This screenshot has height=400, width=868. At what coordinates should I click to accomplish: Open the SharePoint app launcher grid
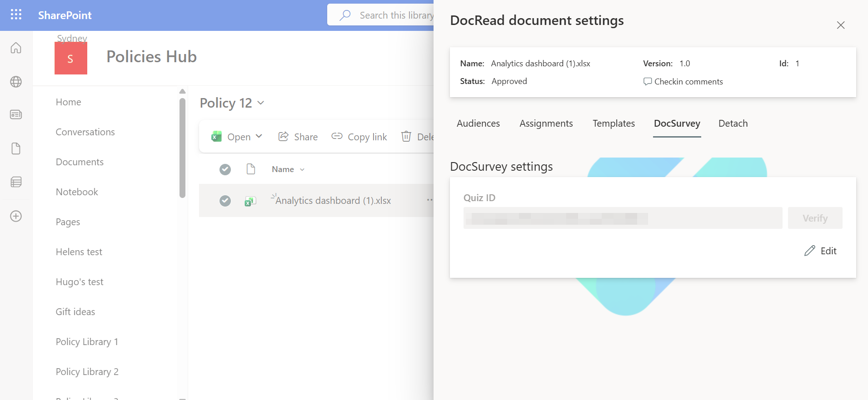pos(16,15)
